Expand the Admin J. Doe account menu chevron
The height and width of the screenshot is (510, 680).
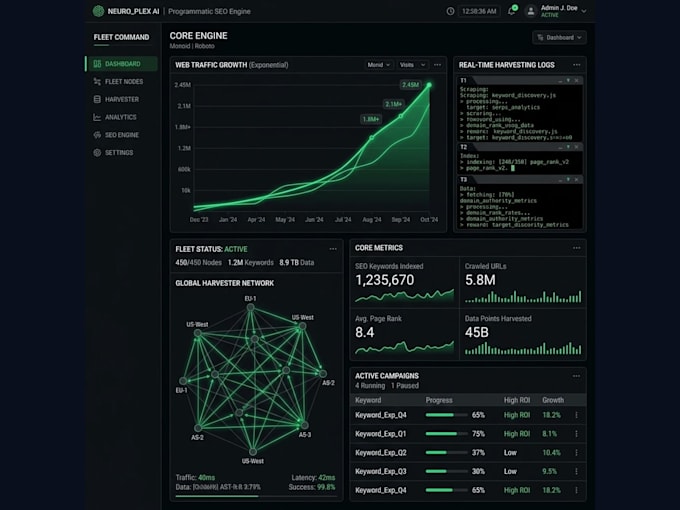tap(584, 11)
